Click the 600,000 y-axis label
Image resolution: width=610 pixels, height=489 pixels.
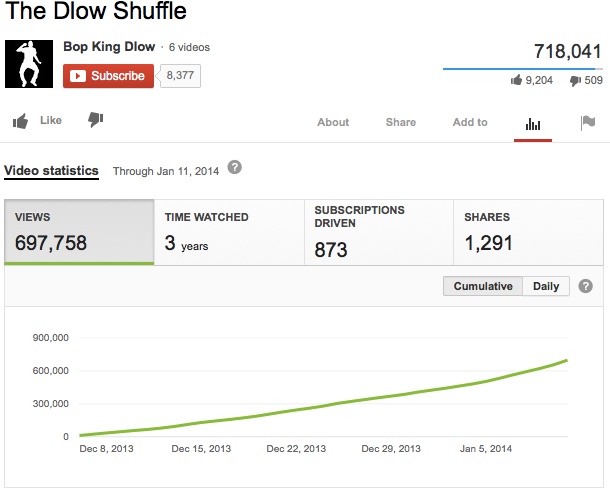(51, 371)
